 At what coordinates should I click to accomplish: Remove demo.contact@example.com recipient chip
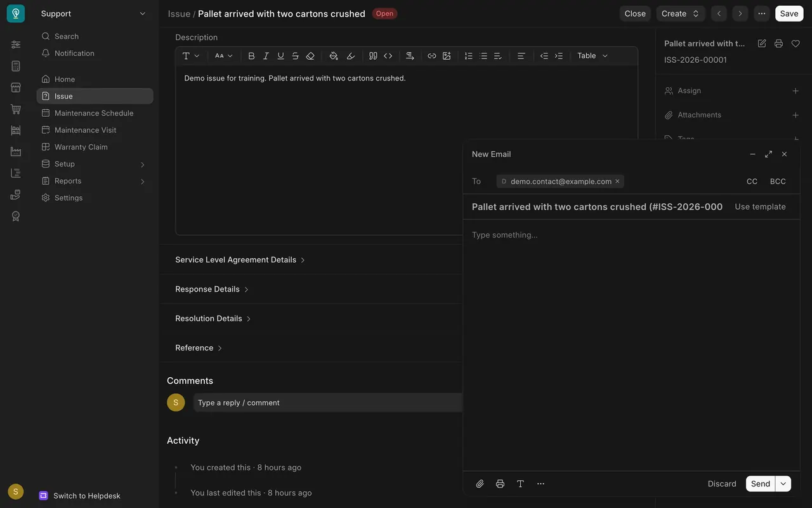[x=617, y=182]
